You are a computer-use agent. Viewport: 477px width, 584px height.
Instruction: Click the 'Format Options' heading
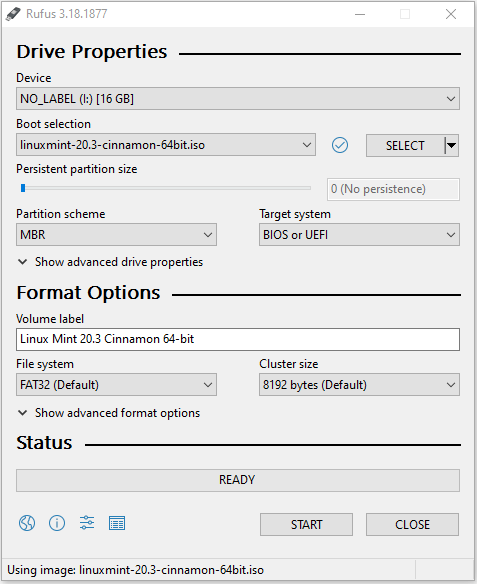(89, 293)
